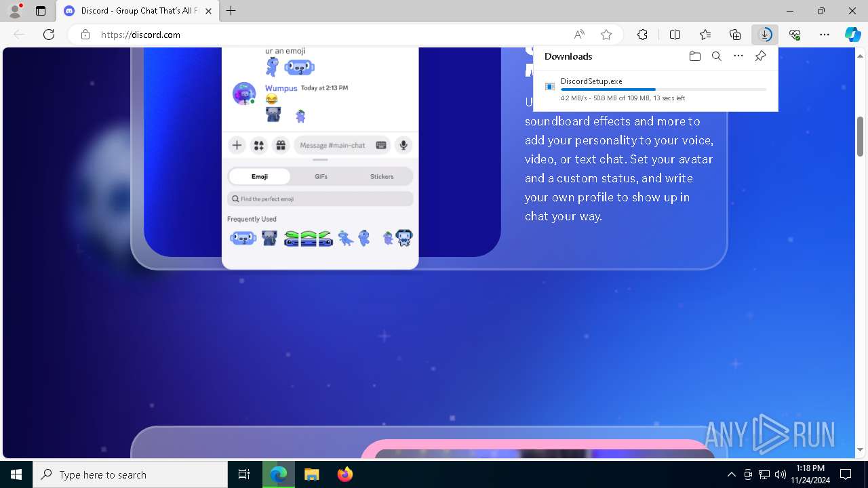This screenshot has height=488, width=868.
Task: Click the gift icon in chat mockup
Action: click(281, 145)
